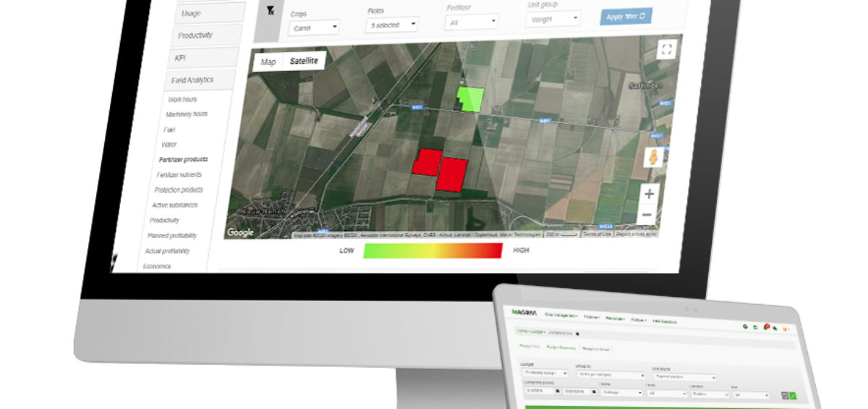Select the Productivity sub-item below Active substances

click(165, 220)
